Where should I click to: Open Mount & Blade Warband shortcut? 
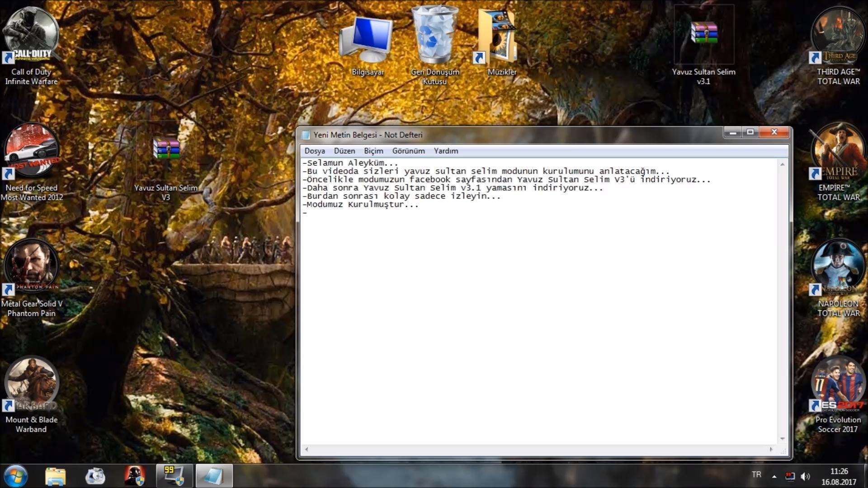[x=31, y=394]
